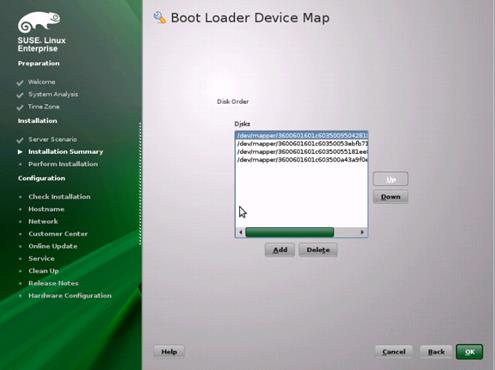Click the arrow next to Installation Summary
This screenshot has width=495, height=370.
pyautogui.click(x=20, y=152)
